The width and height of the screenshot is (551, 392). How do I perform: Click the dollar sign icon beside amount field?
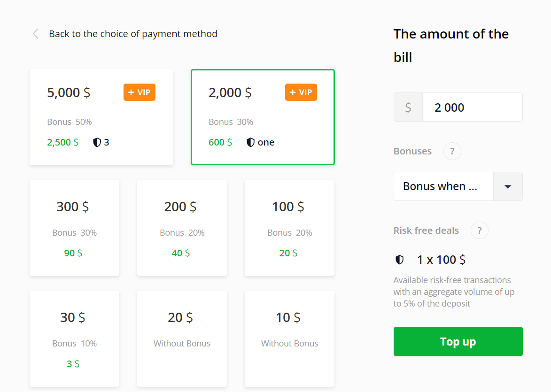click(x=408, y=108)
